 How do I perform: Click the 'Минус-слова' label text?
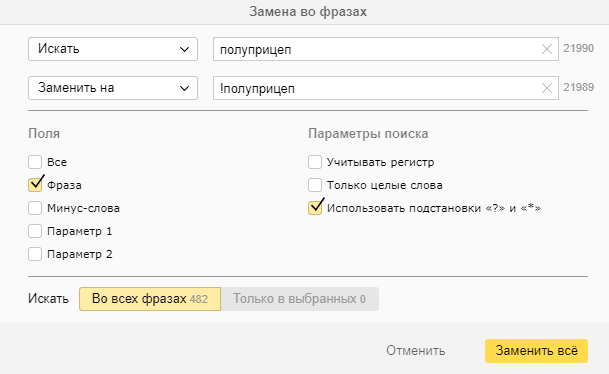[84, 208]
